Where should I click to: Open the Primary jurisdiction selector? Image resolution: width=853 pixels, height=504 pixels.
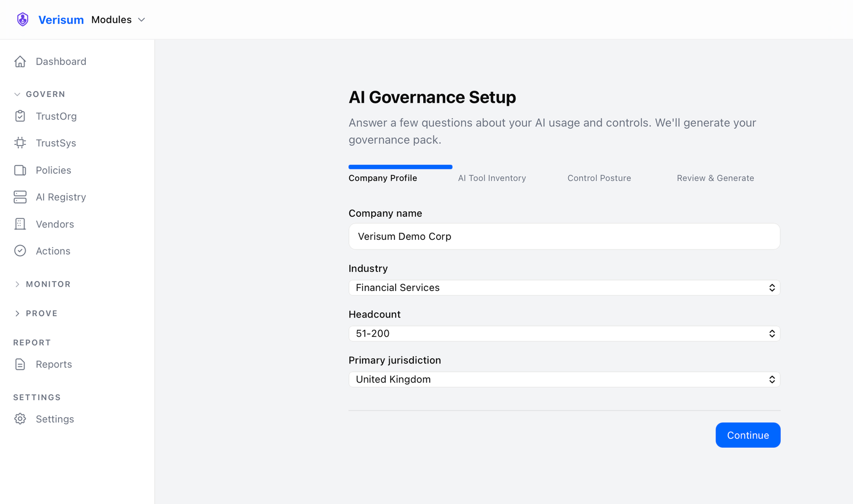(564, 379)
